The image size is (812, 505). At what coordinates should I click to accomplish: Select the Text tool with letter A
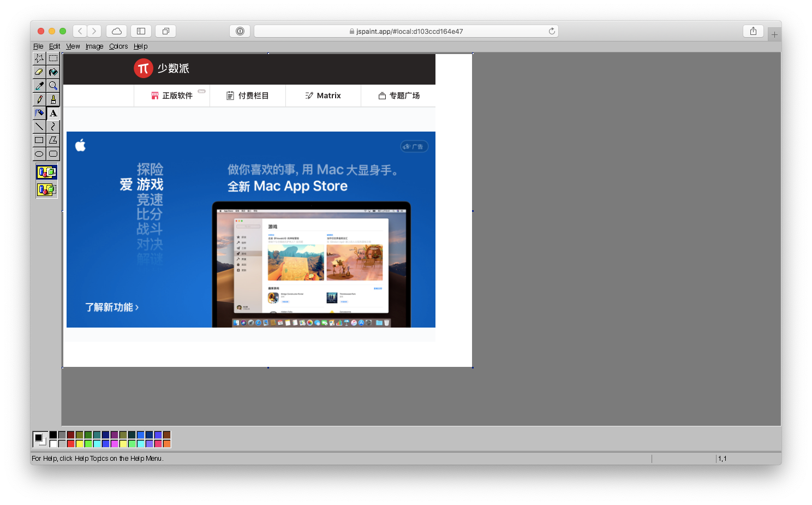[x=53, y=112]
